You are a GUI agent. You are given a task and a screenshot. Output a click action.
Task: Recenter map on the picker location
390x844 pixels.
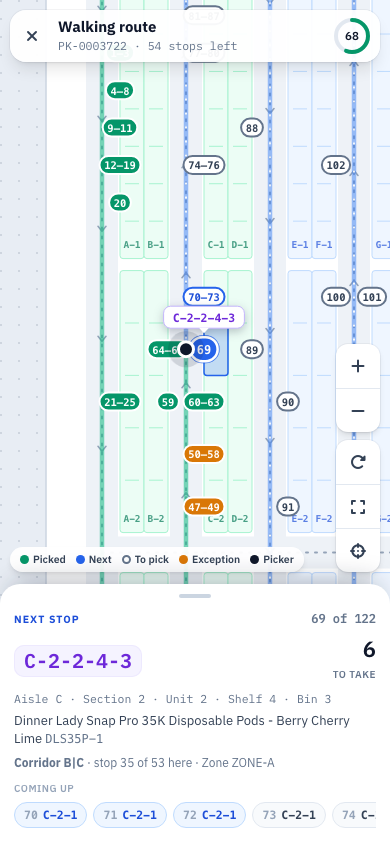coord(358,551)
